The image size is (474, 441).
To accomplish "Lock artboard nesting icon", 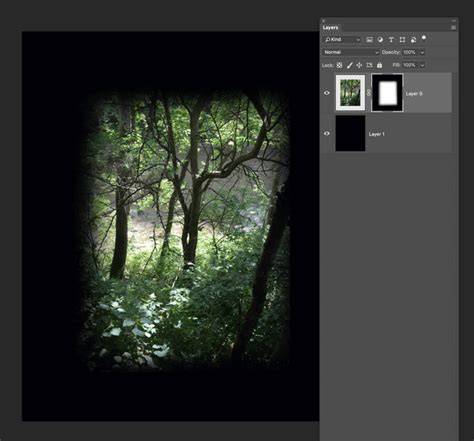I will point(369,65).
